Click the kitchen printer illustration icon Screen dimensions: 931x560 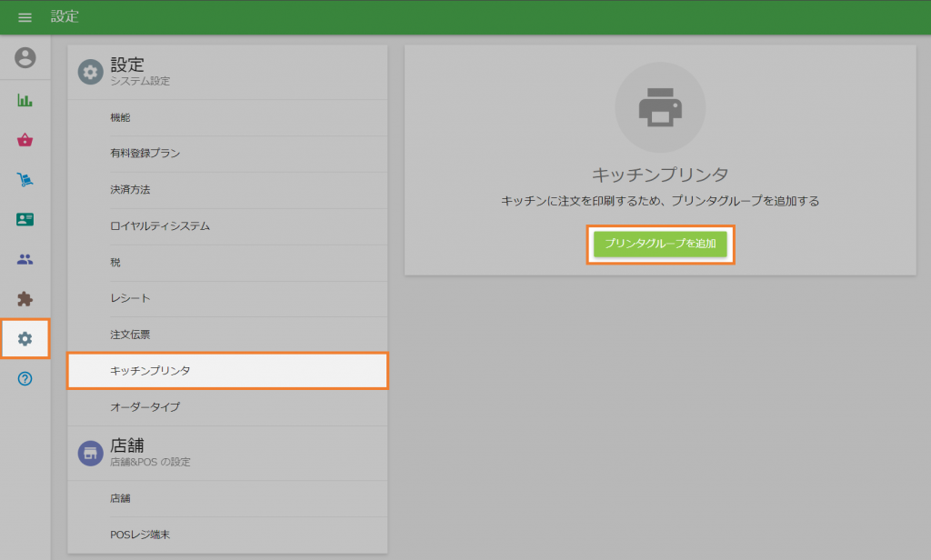[x=661, y=107]
